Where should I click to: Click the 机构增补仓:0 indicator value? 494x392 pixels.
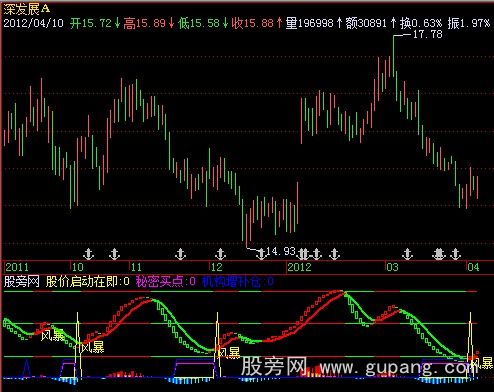click(x=238, y=282)
